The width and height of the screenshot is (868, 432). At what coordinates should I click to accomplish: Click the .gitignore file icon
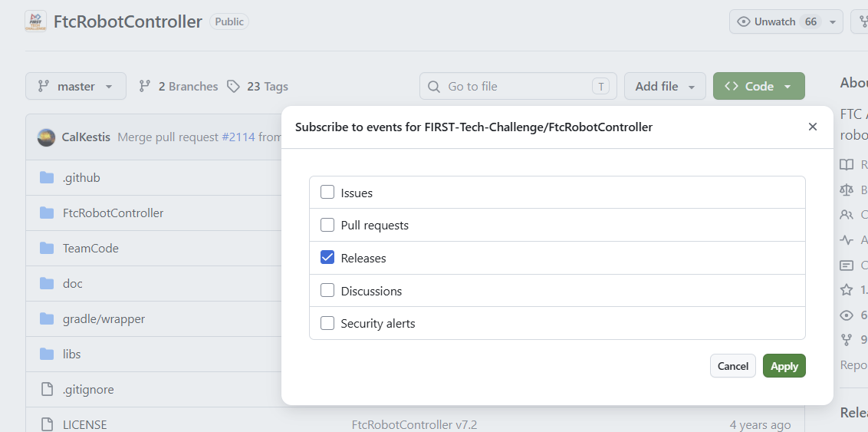pyautogui.click(x=47, y=389)
